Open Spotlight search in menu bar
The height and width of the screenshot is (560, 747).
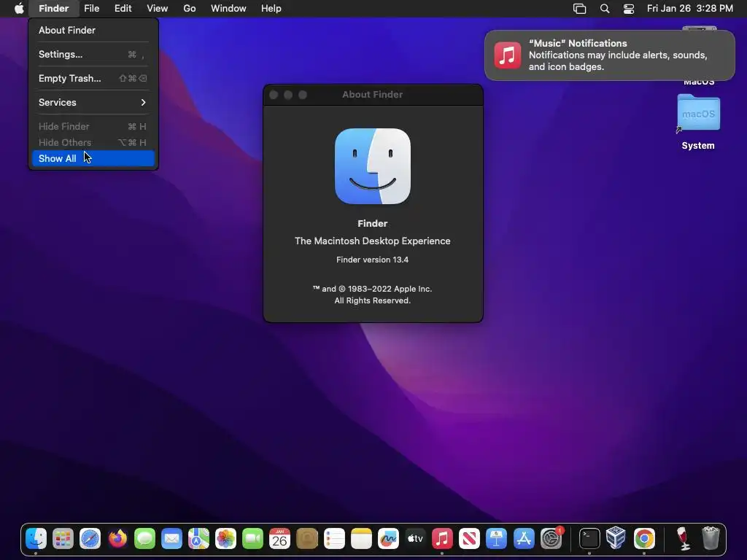pos(605,9)
